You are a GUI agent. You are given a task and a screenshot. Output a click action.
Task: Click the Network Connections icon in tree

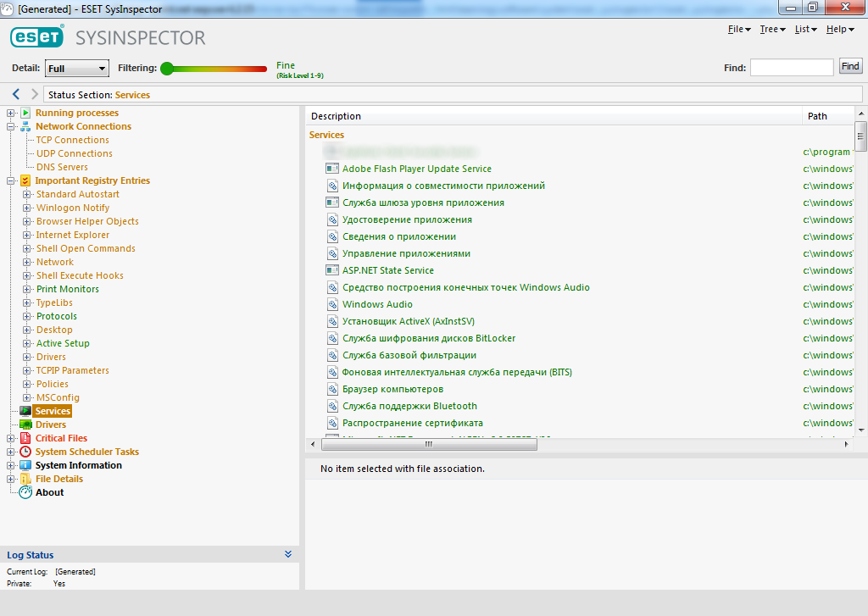[x=25, y=126]
